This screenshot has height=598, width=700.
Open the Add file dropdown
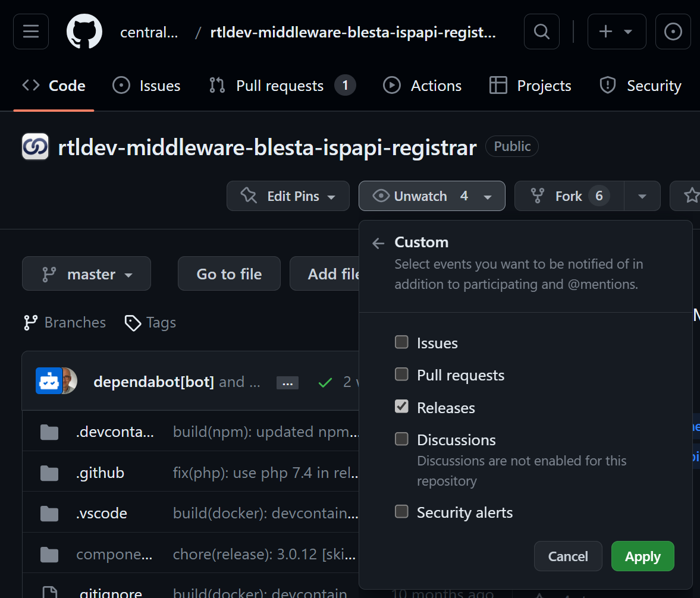325,273
